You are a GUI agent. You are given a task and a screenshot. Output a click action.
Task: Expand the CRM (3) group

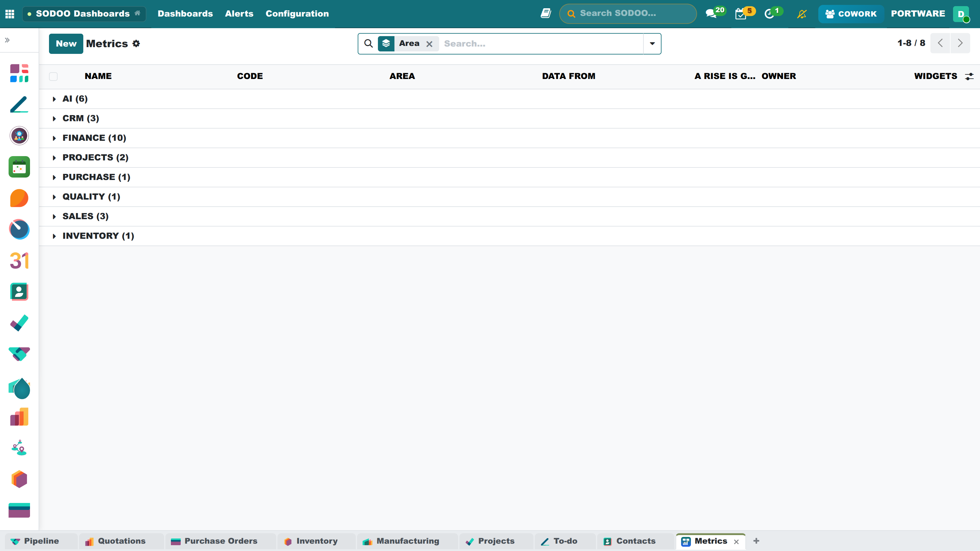(509, 118)
